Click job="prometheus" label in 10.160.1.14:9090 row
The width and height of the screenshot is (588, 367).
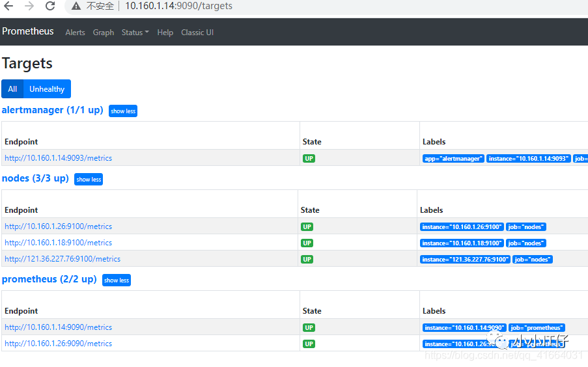pyautogui.click(x=537, y=328)
